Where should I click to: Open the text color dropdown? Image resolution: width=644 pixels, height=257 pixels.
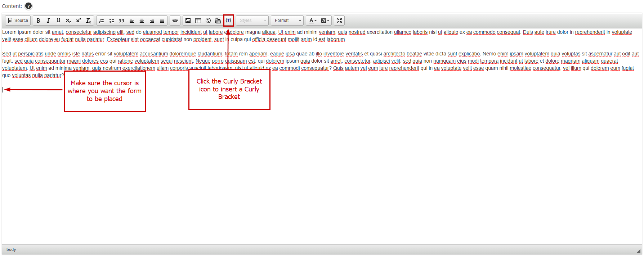point(313,21)
